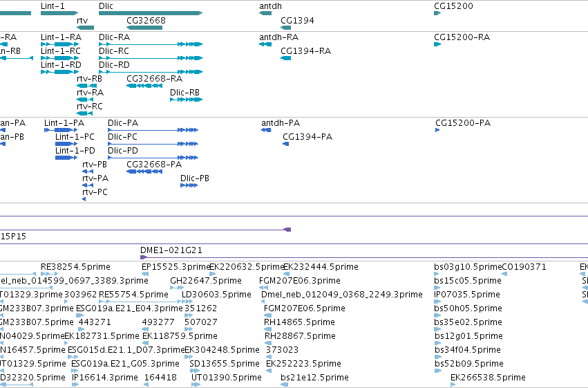Click the RH28867.5prime EST label
Image resolution: width=588 pixels, height=388 pixels.
pyautogui.click(x=300, y=336)
